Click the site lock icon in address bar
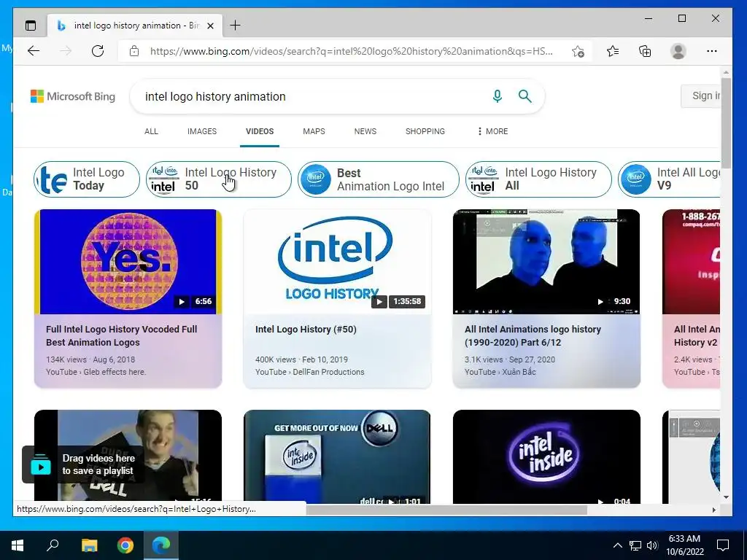 [x=134, y=51]
